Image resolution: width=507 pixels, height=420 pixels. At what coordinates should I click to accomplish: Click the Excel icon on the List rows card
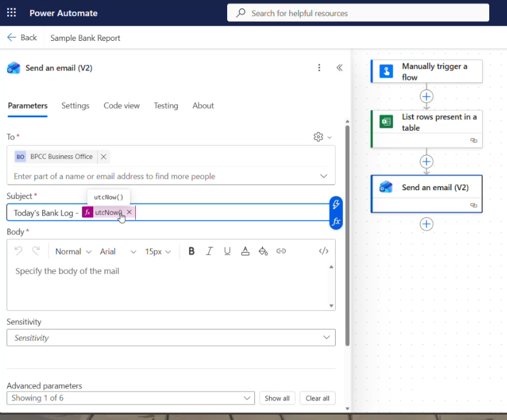[x=387, y=122]
